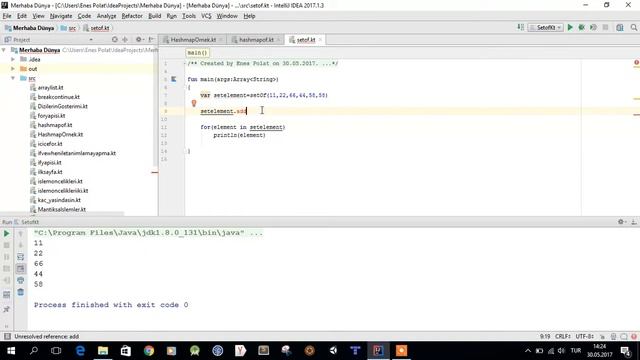Click the intention light bulb in the editor
This screenshot has height=360, width=640.
[194, 103]
